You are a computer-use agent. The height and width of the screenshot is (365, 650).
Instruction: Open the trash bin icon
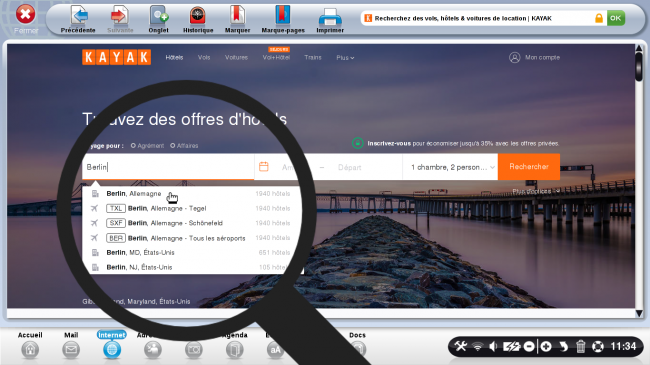pyautogui.click(x=580, y=346)
